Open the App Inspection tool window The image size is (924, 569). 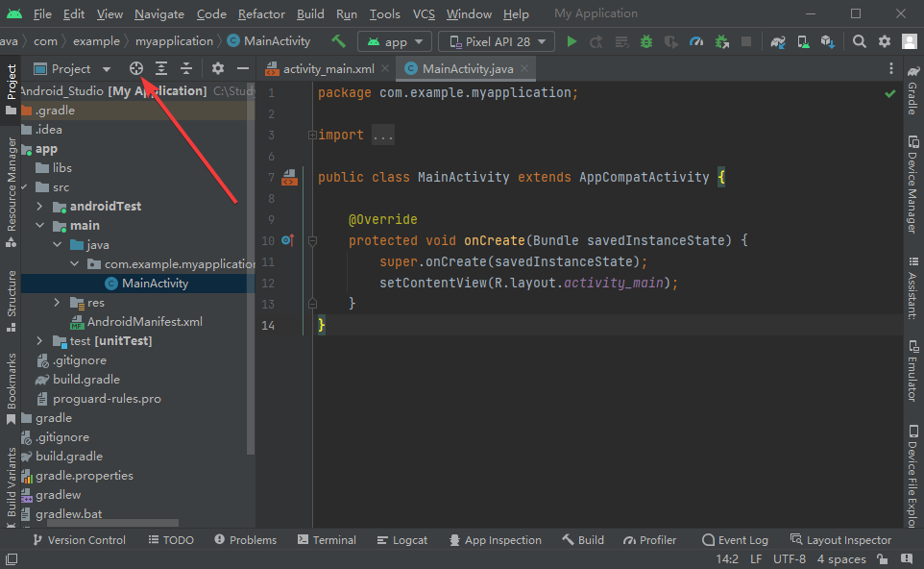click(x=495, y=539)
